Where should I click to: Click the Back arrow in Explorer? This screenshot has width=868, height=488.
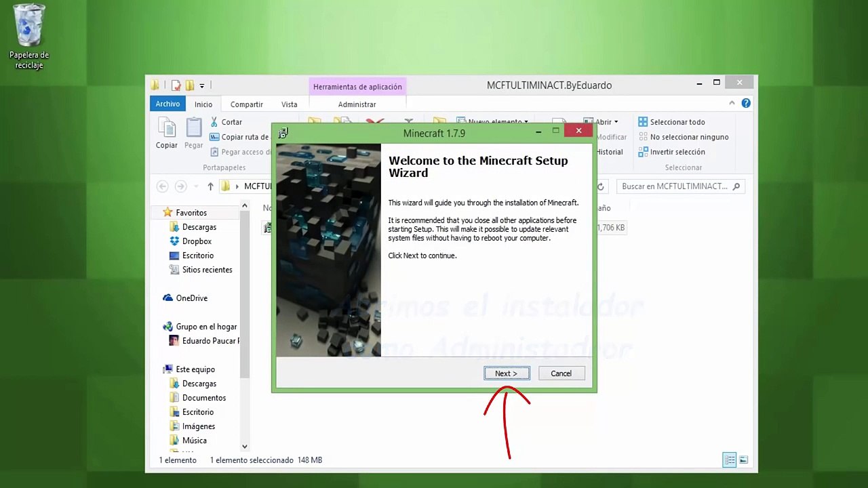tap(162, 186)
